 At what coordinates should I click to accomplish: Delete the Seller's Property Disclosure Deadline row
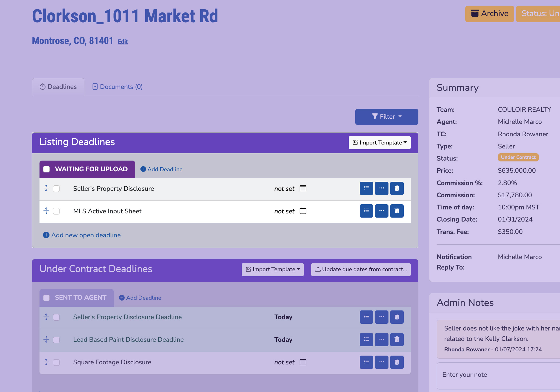click(397, 317)
